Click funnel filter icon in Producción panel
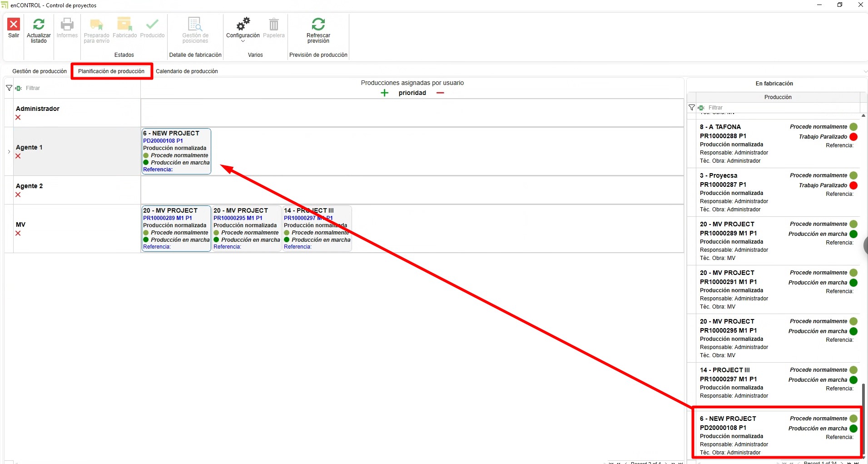The image size is (868, 464). coord(692,108)
